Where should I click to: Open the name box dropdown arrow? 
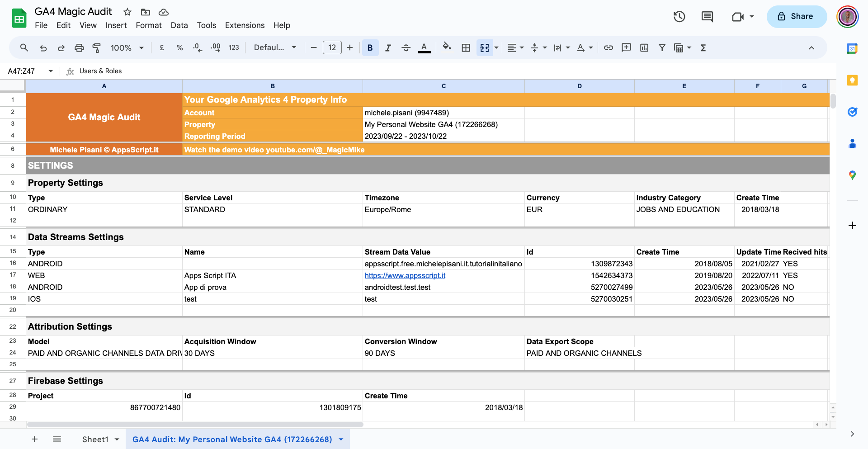pyautogui.click(x=51, y=71)
